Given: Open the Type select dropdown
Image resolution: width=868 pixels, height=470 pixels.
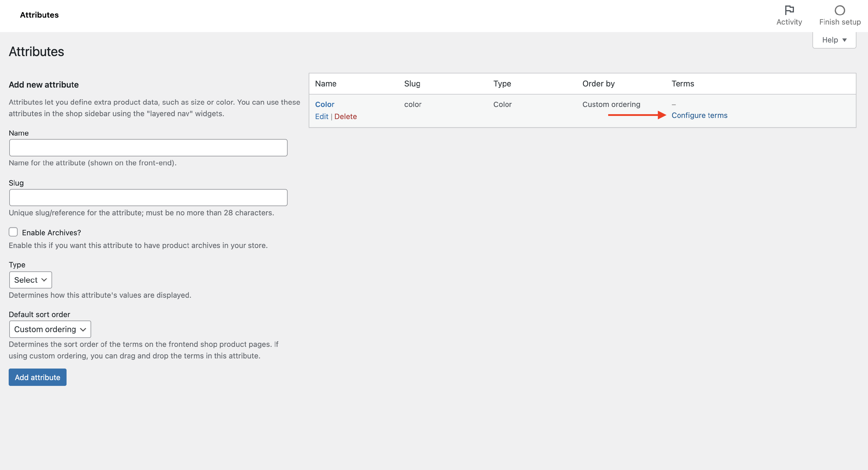Looking at the screenshot, I should point(30,280).
